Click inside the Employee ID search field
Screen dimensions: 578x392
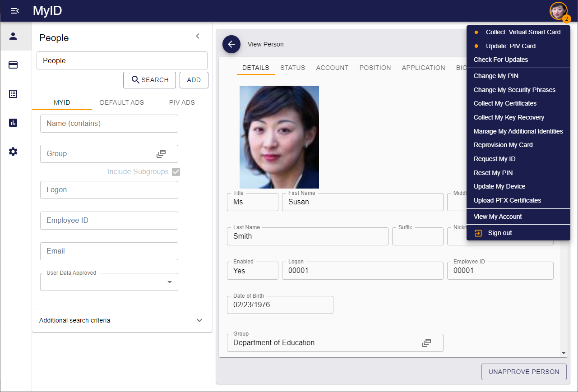[x=109, y=220]
